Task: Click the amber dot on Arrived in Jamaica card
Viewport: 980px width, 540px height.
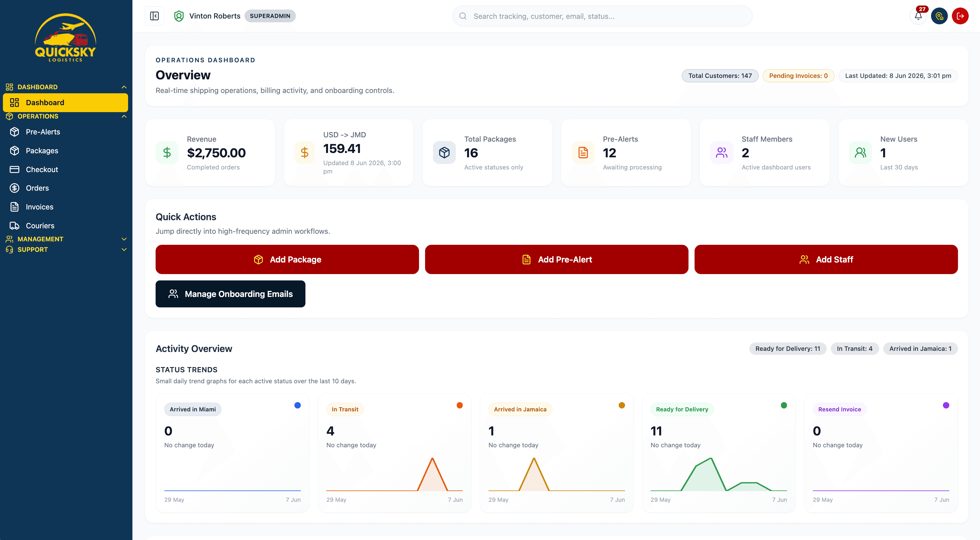Action: coord(622,405)
